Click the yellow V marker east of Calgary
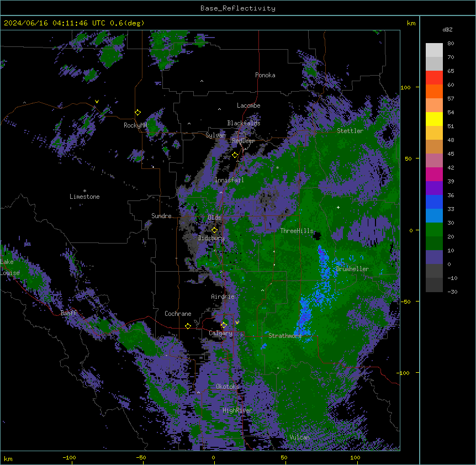476x465 pixels. pyautogui.click(x=237, y=323)
